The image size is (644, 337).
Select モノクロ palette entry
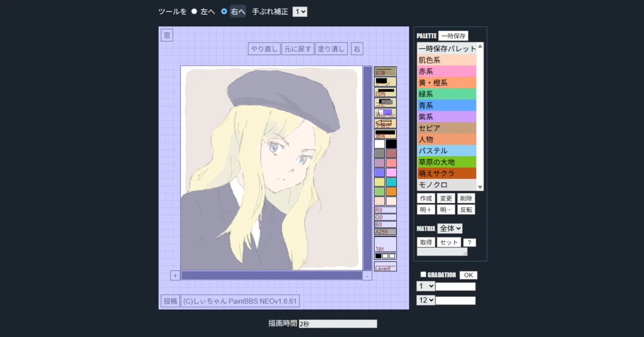point(447,185)
